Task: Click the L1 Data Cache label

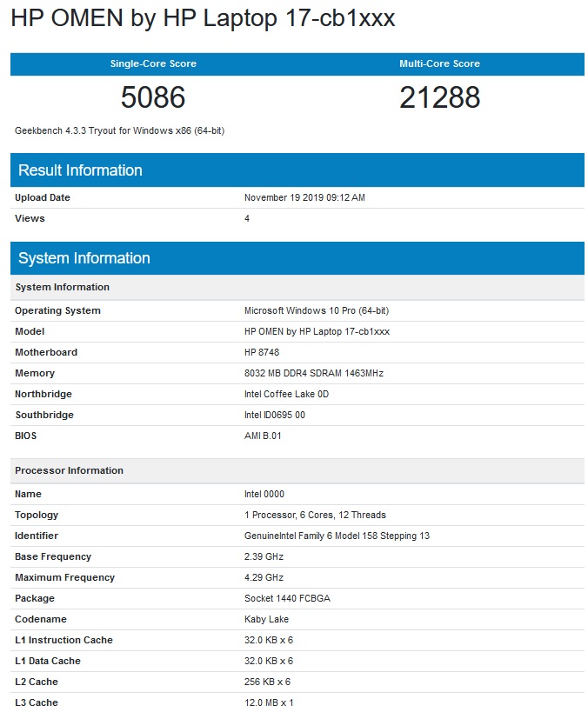Action: pos(48,661)
